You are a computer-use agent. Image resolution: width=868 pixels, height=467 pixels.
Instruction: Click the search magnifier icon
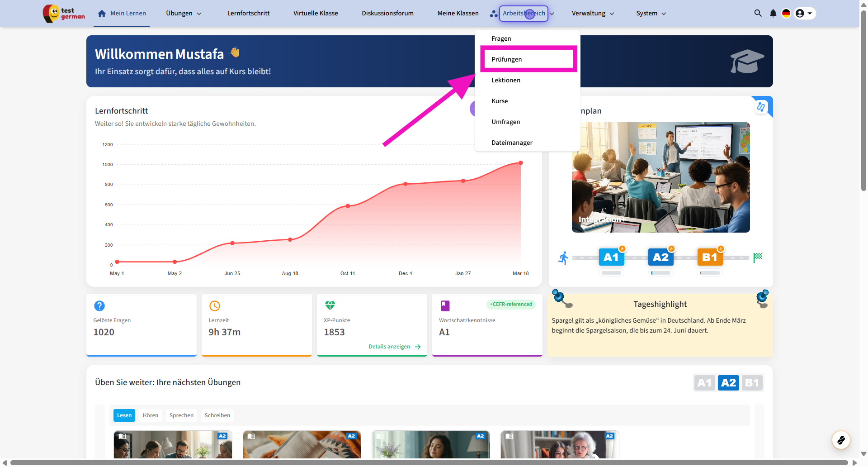(758, 13)
